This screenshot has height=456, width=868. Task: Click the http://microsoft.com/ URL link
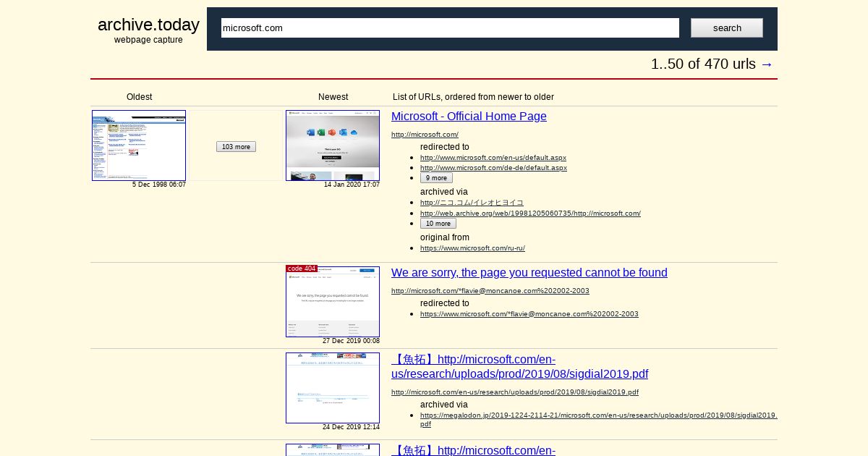(x=425, y=135)
